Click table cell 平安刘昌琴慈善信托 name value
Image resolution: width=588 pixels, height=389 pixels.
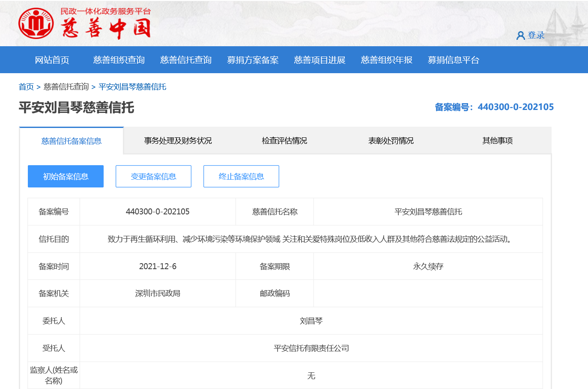[428, 211]
